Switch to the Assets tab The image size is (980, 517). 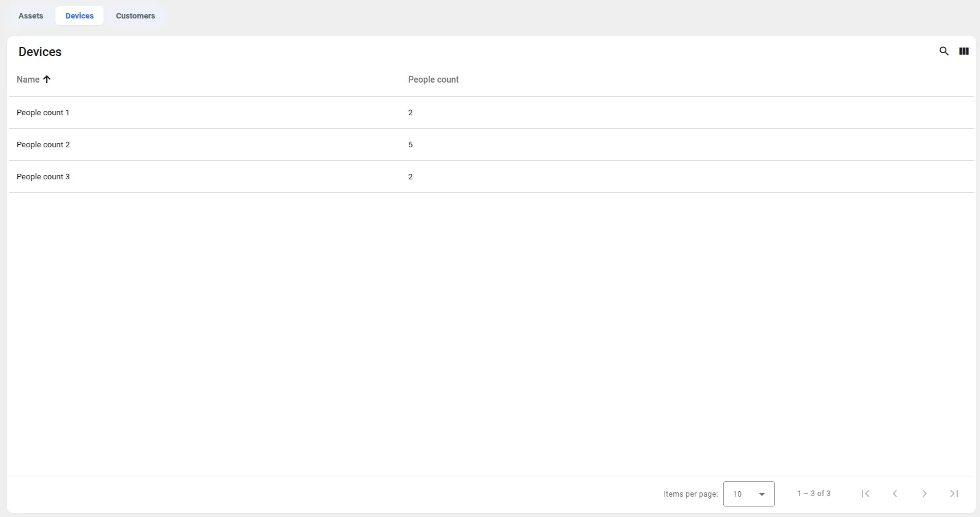click(31, 16)
